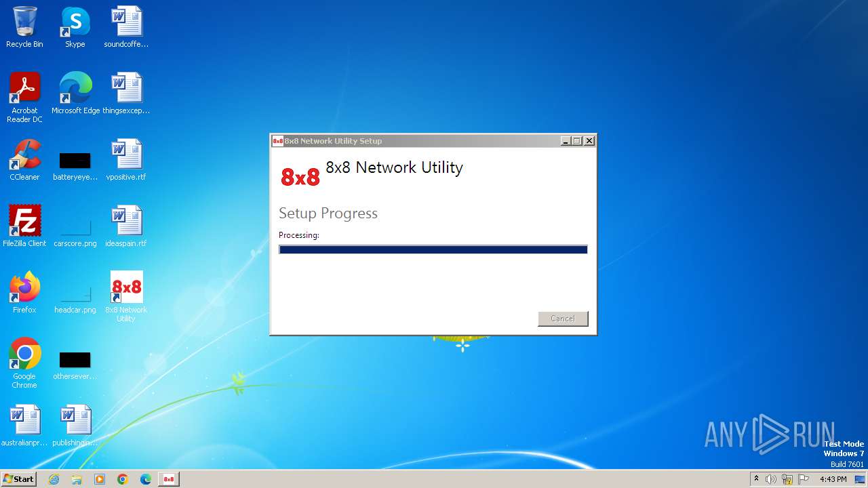The image size is (868, 488).
Task: Click the Show desktop button
Action: pos(861,479)
